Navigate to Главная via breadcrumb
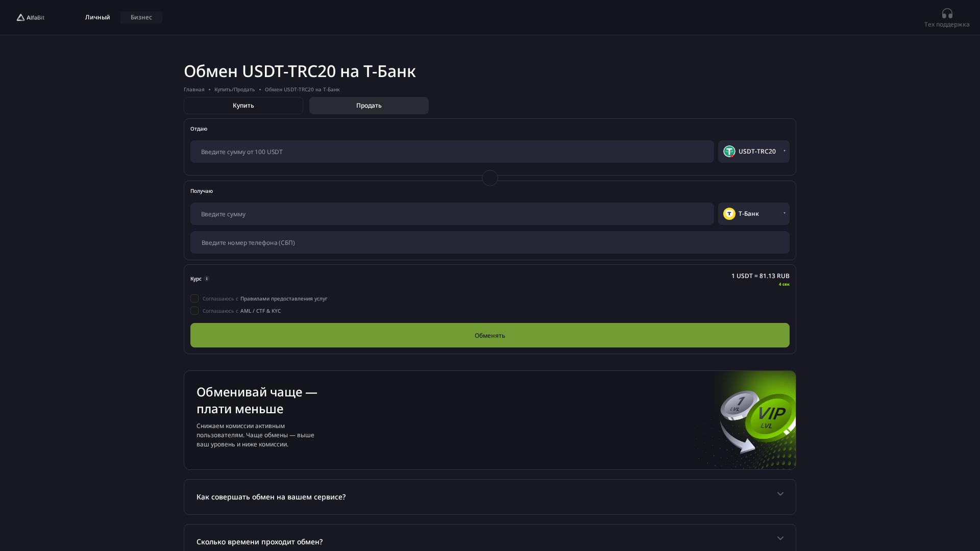Screen dimensions: 980x551 point(194,89)
